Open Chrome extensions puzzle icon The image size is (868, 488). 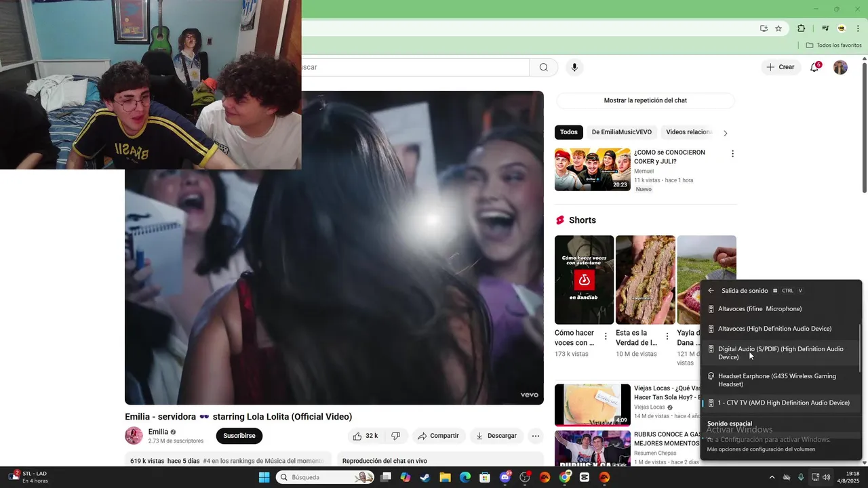(802, 28)
